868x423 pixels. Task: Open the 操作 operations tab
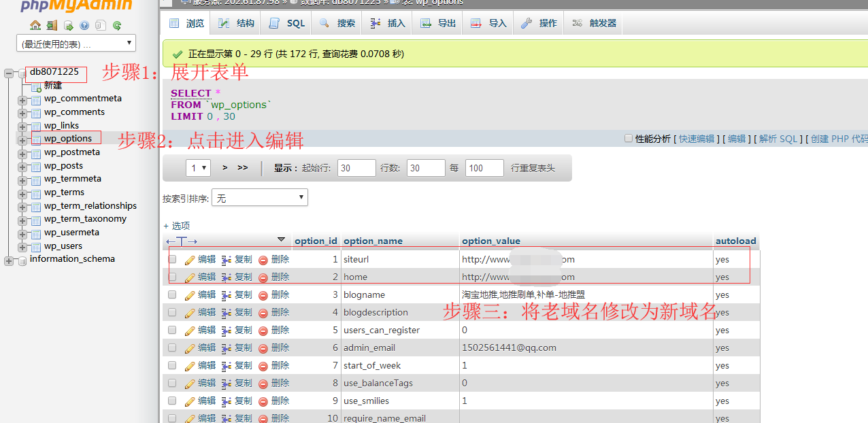539,23
